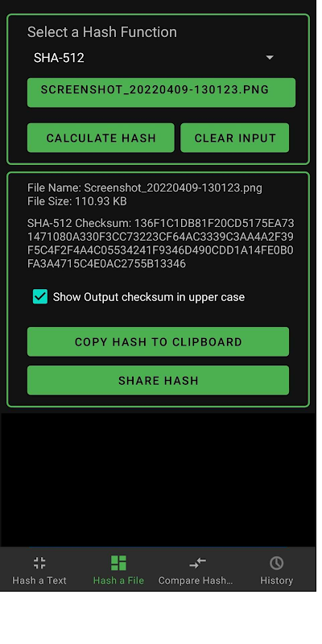Image resolution: width=322 pixels, height=644 pixels.
Task: Expand the hash function dropdown arrow
Action: tap(270, 57)
